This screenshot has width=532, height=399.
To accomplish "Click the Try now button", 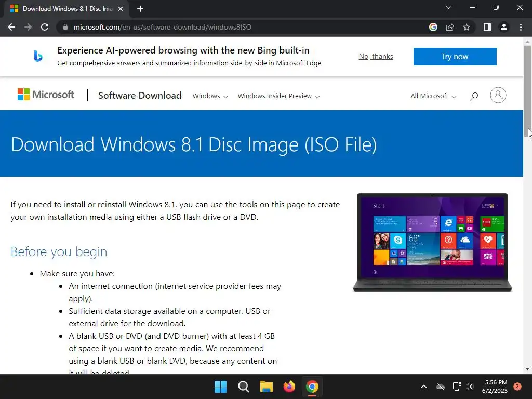I will pos(455,56).
